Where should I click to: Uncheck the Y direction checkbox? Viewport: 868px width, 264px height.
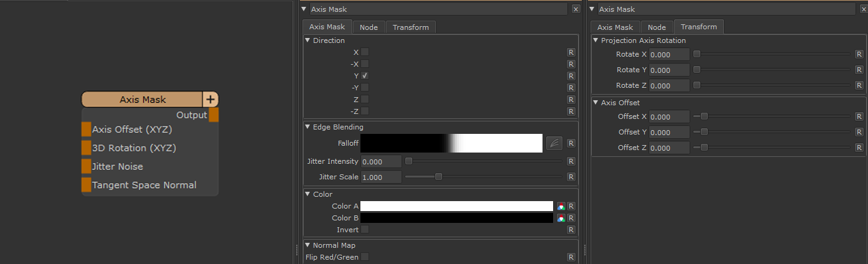pos(365,75)
